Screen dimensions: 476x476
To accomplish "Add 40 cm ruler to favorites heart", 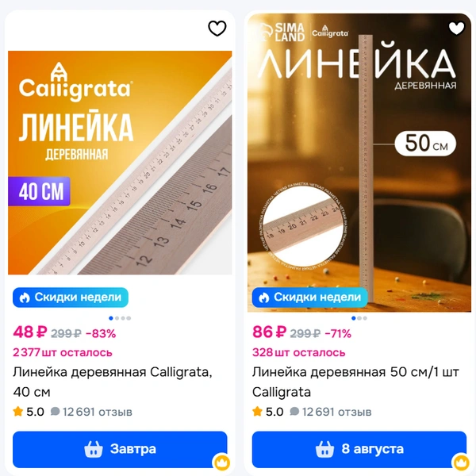I will [217, 29].
